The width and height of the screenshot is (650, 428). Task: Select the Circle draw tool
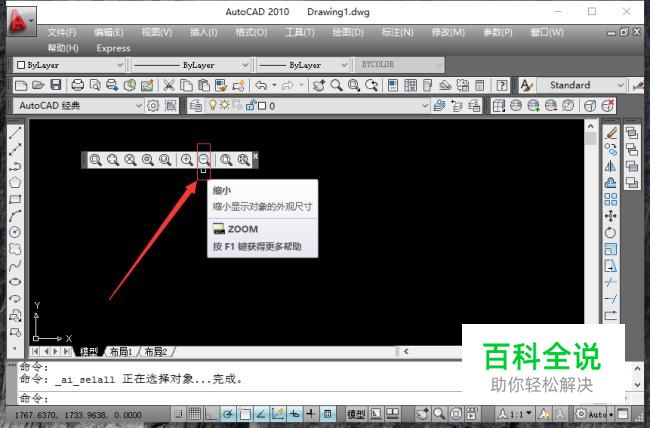pos(15,232)
